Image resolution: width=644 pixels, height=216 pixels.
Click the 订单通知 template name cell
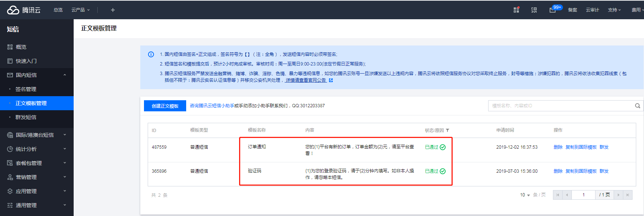[257, 147]
